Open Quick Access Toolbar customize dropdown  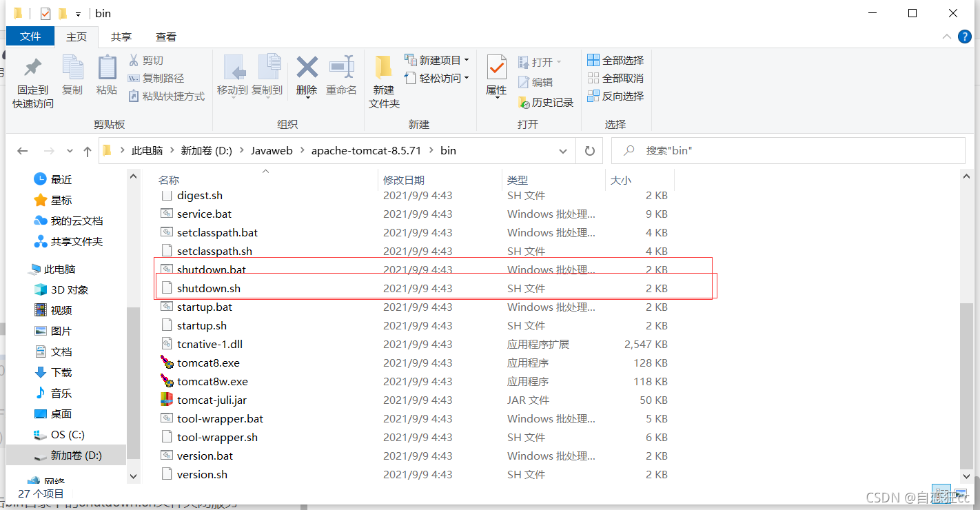78,14
